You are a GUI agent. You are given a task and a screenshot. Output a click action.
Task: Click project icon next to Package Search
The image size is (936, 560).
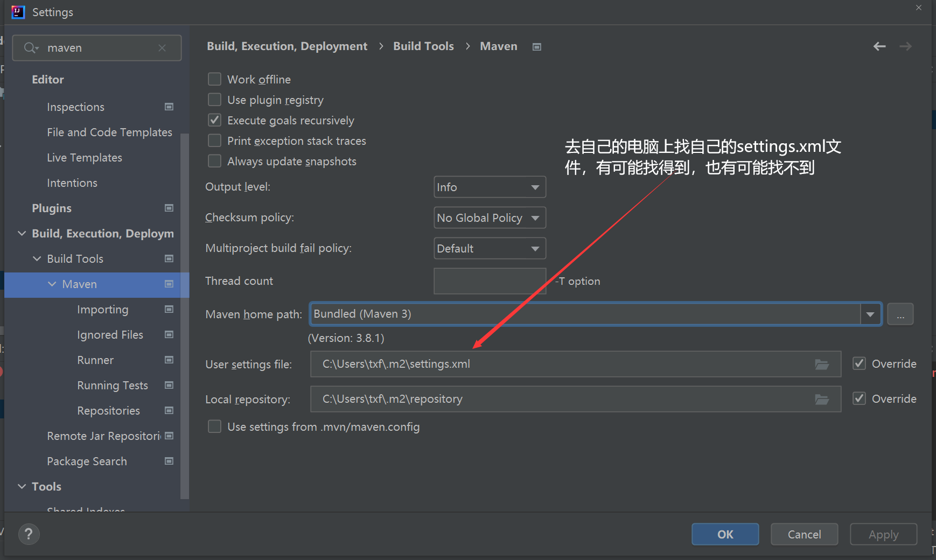169,461
